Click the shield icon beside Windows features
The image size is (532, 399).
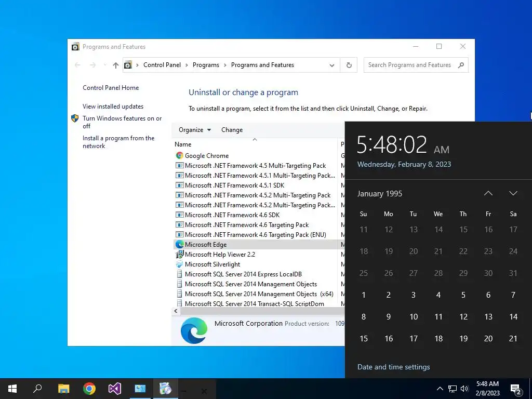(x=75, y=118)
